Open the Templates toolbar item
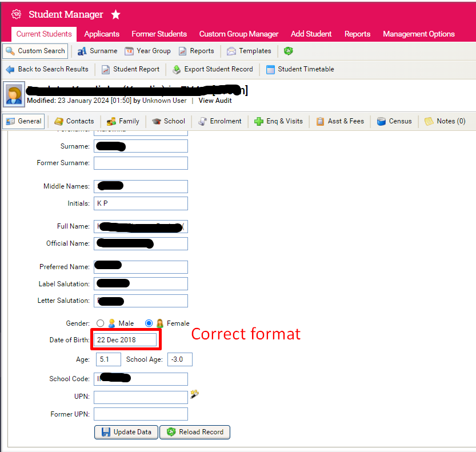The height and width of the screenshot is (452, 476). pos(249,51)
